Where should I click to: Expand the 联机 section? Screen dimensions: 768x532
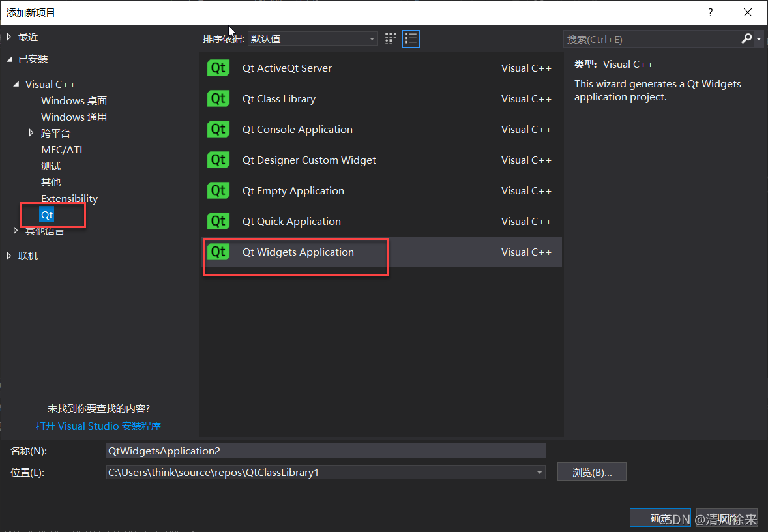(x=9, y=255)
